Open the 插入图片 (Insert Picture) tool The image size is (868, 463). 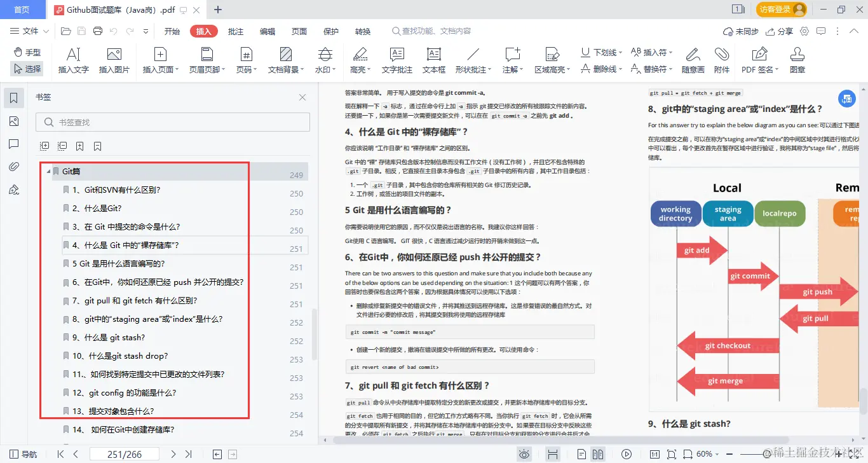pyautogui.click(x=114, y=60)
